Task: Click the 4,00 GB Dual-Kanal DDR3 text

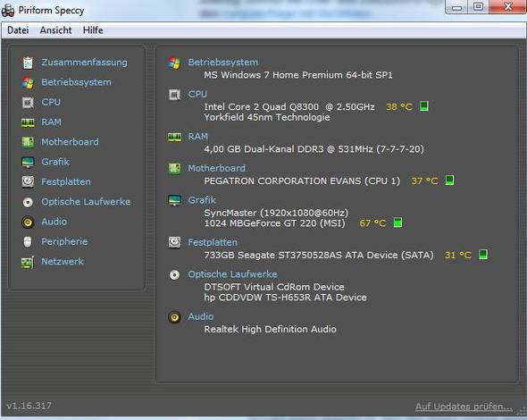Action: point(314,149)
